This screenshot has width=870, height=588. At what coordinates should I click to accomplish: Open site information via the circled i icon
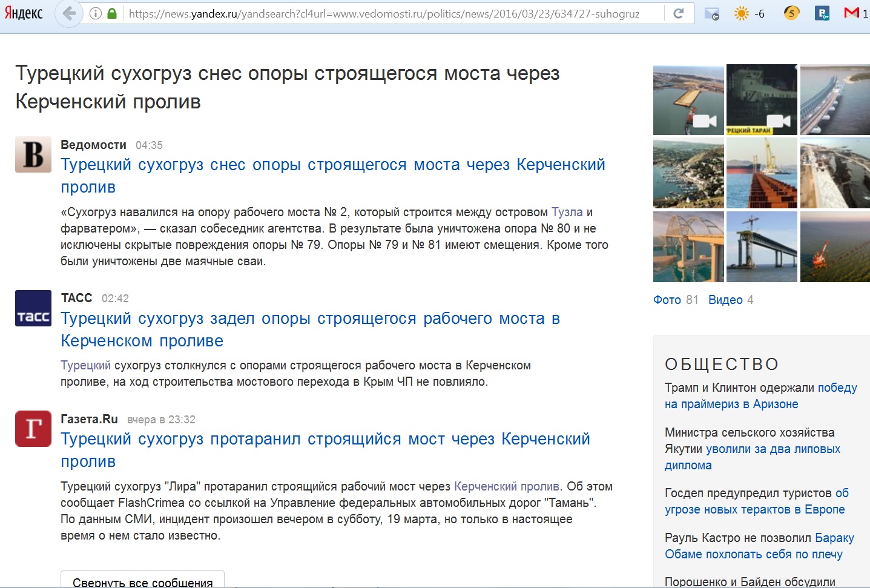96,13
